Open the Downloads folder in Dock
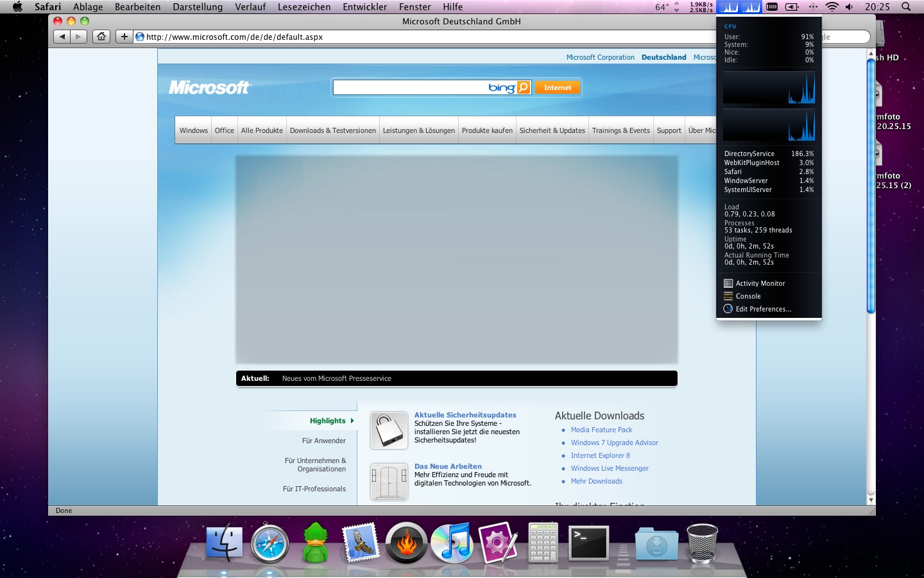Viewport: 924px width, 578px height. click(x=656, y=545)
